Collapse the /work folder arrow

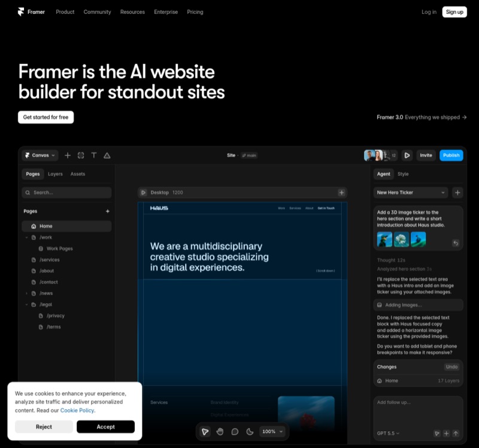click(x=26, y=237)
